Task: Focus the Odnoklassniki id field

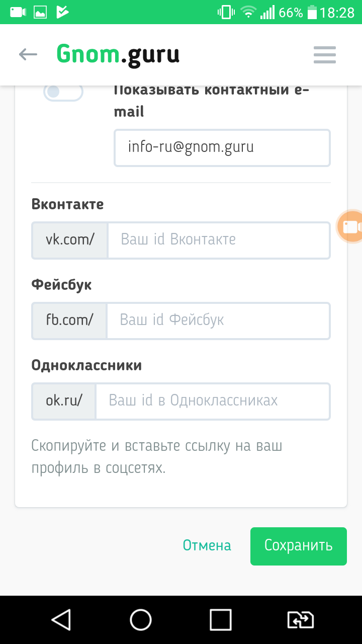Action: [x=212, y=400]
